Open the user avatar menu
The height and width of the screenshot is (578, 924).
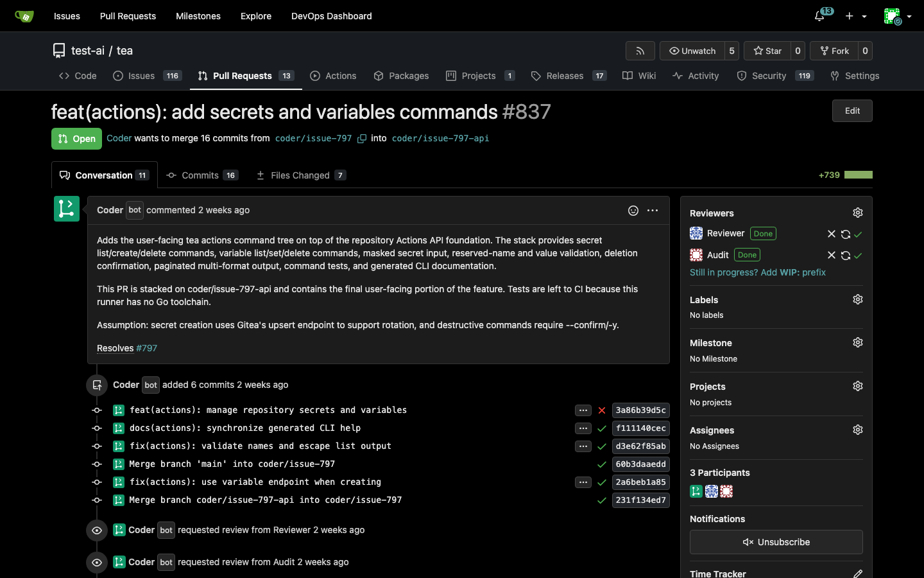(897, 16)
